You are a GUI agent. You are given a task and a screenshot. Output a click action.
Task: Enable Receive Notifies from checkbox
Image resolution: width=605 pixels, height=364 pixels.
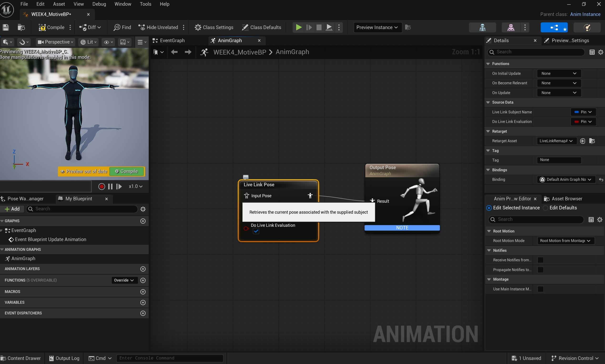540,260
